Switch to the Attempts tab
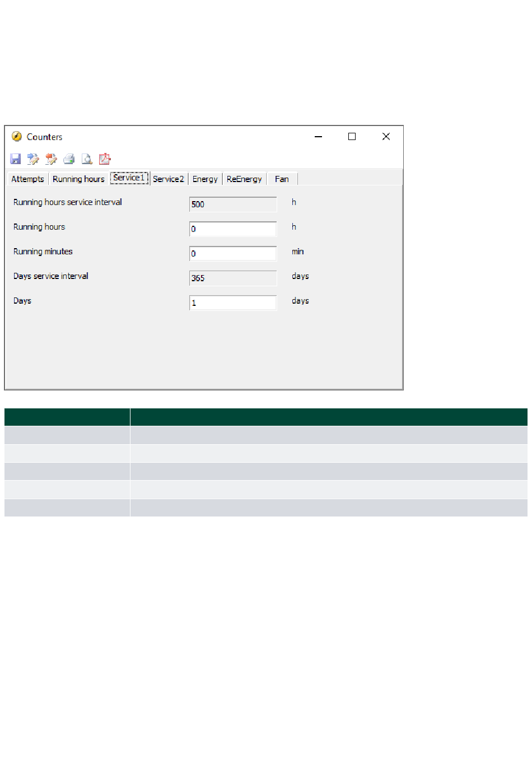Viewport: 532px width, 777px height. click(27, 179)
